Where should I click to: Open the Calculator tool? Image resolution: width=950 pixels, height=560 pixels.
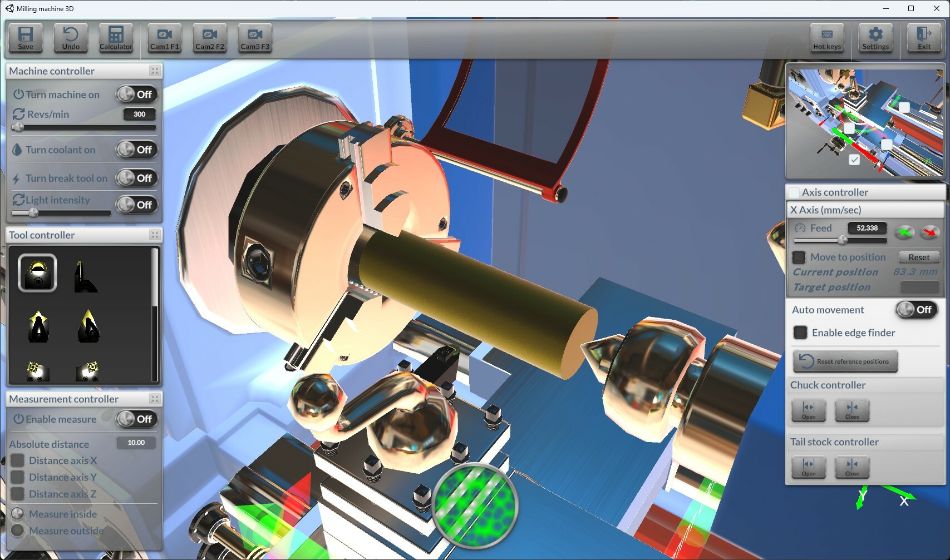click(x=116, y=37)
